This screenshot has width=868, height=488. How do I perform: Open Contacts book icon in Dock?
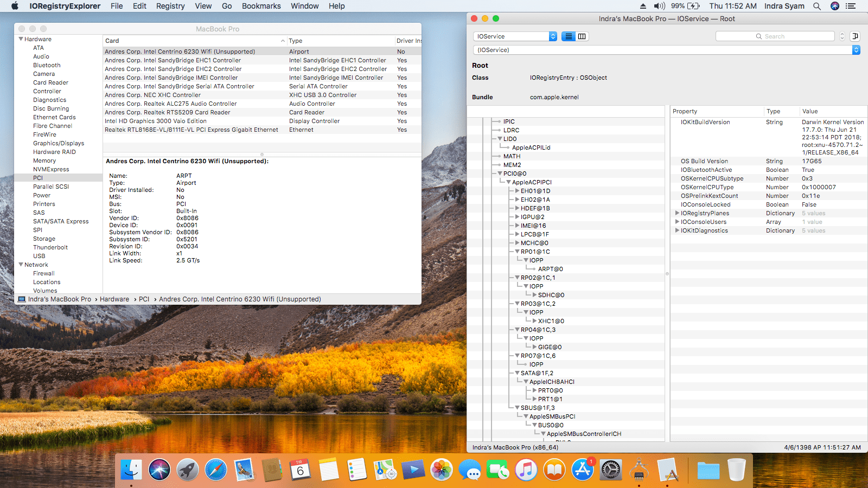pyautogui.click(x=272, y=470)
